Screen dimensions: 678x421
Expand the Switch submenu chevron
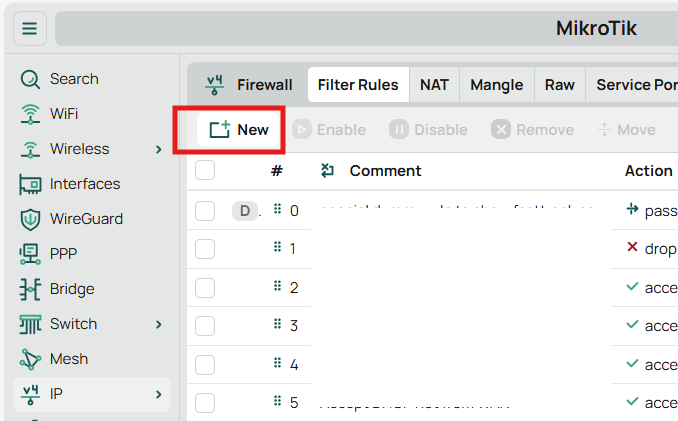(x=159, y=325)
